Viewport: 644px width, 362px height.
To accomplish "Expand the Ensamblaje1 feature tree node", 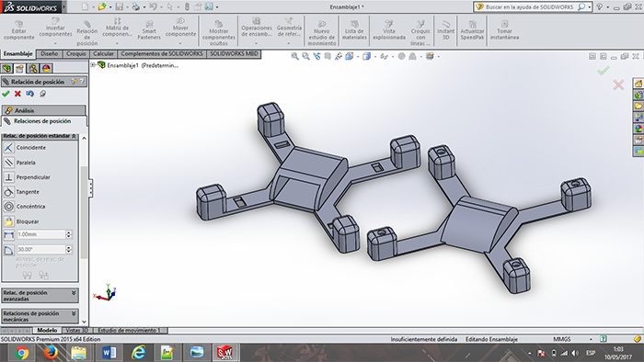I will [93, 65].
